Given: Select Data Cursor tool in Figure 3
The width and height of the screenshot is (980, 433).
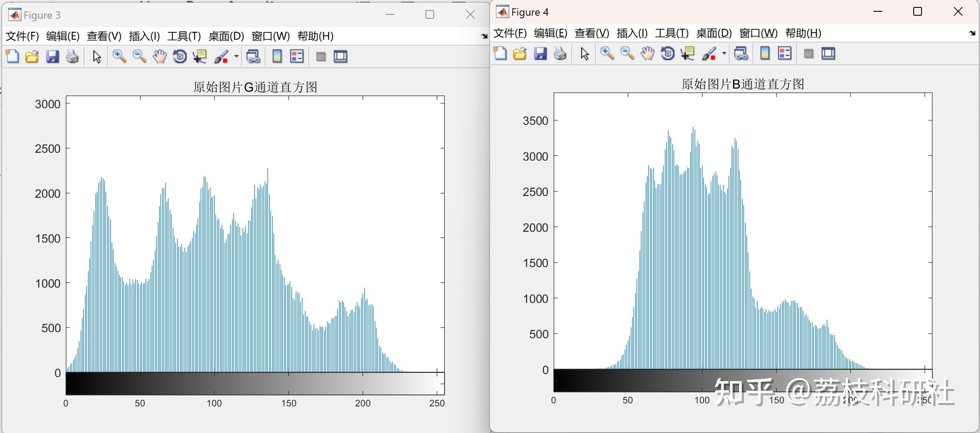Looking at the screenshot, I should pyautogui.click(x=200, y=56).
